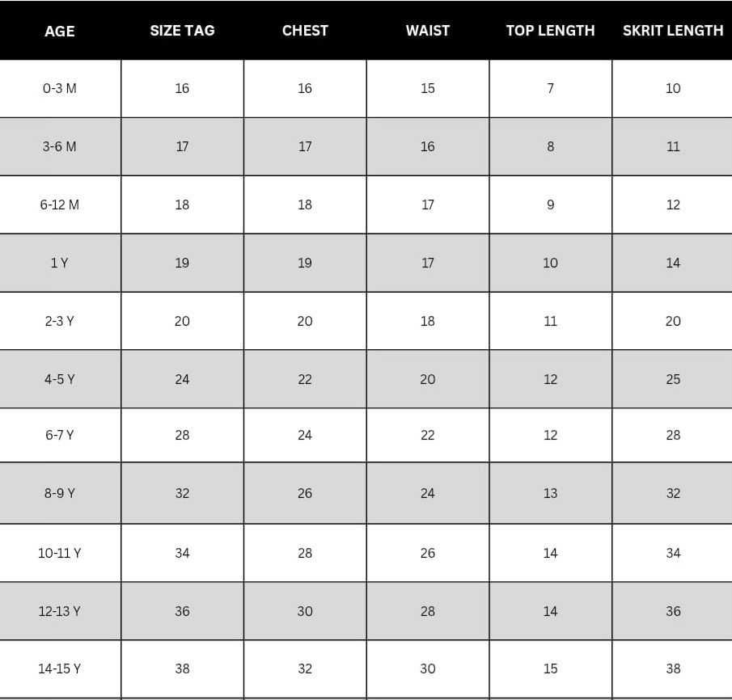Select the 1 Y age cell

pyautogui.click(x=59, y=263)
